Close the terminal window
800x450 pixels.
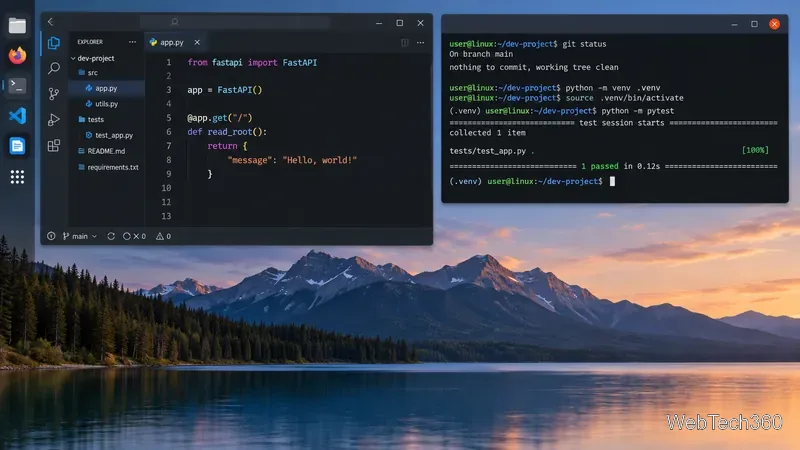tap(774, 24)
